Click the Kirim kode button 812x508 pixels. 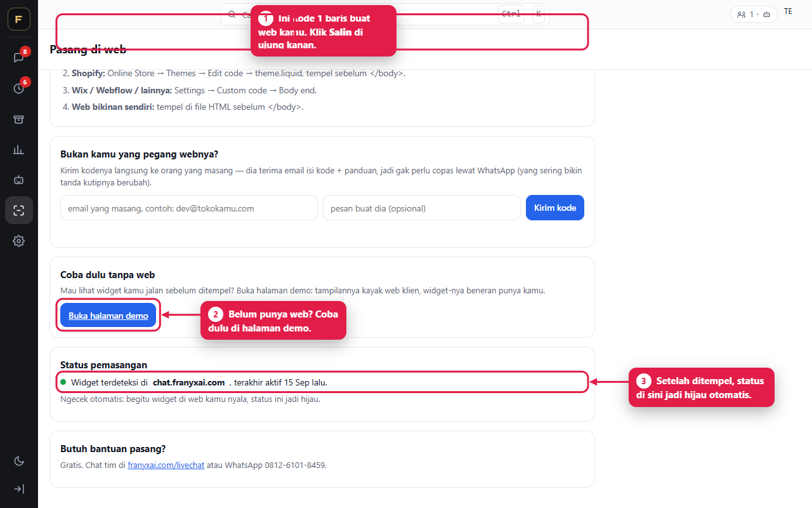click(555, 208)
